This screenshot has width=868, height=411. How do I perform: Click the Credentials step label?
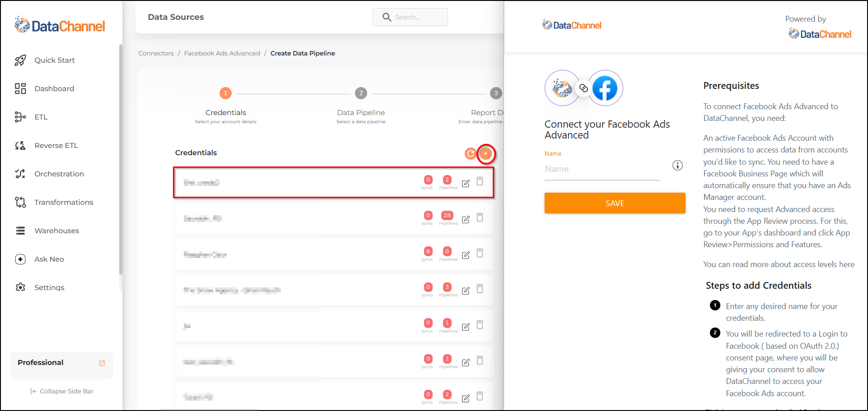pos(226,112)
